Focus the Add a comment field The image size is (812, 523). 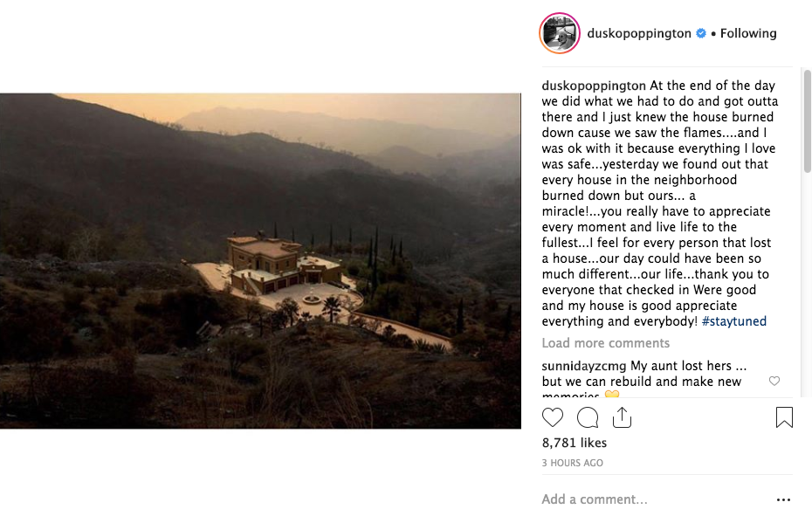click(646, 499)
